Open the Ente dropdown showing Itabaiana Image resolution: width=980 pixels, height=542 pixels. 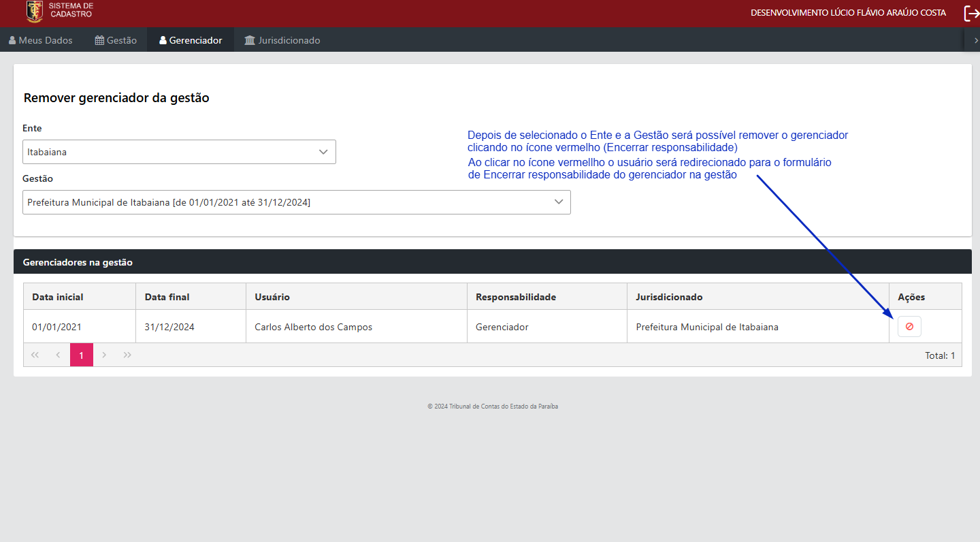[179, 152]
